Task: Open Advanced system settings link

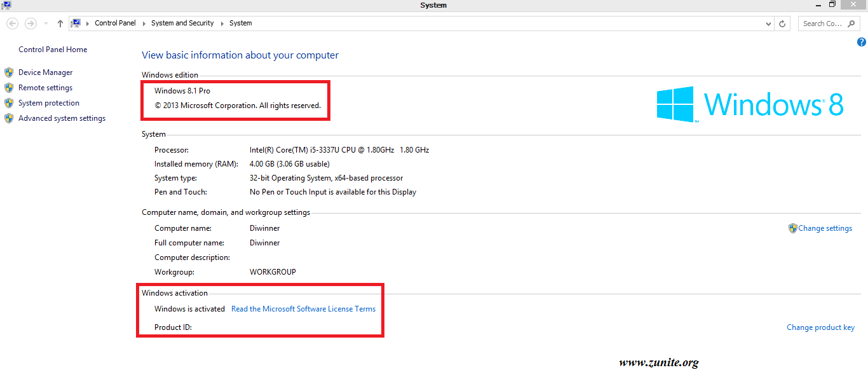Action: coord(62,118)
